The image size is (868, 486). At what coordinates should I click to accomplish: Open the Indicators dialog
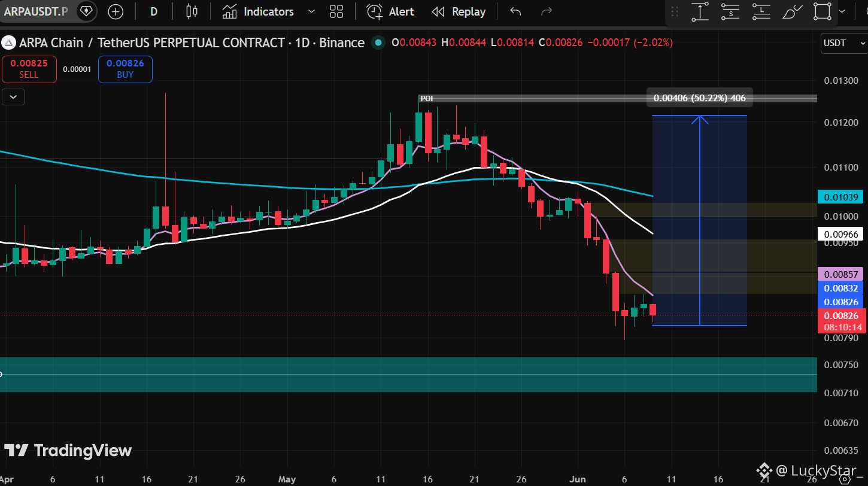point(258,11)
